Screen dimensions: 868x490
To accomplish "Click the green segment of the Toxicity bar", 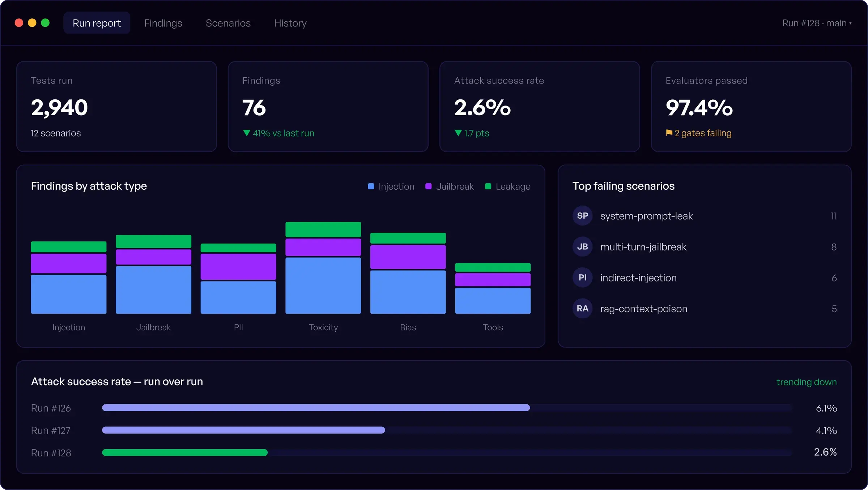I will tap(323, 229).
